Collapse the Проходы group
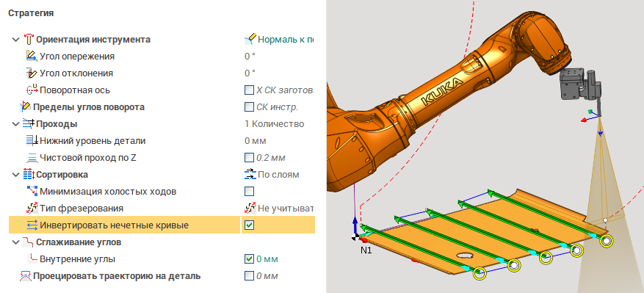The image size is (644, 293). [15, 124]
